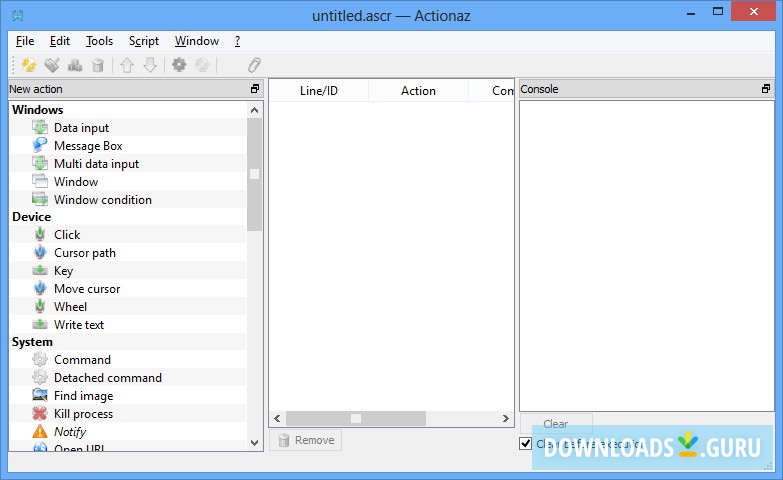Open the Script menu
783x480 pixels.
(144, 41)
